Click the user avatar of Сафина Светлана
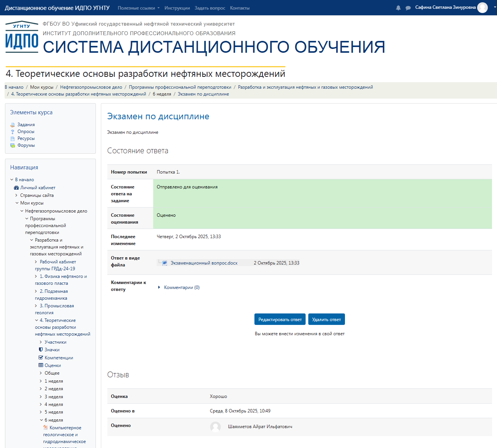The image size is (497, 448). click(482, 7)
